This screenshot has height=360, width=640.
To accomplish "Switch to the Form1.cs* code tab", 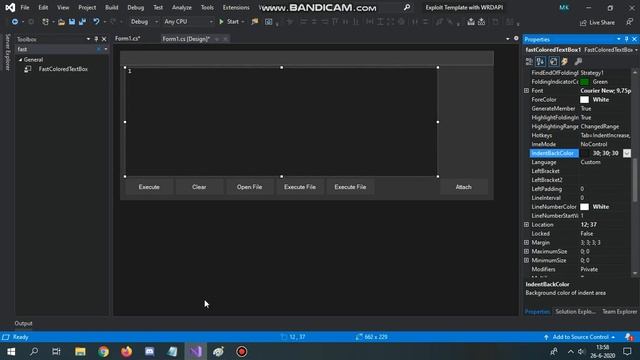I will (128, 38).
